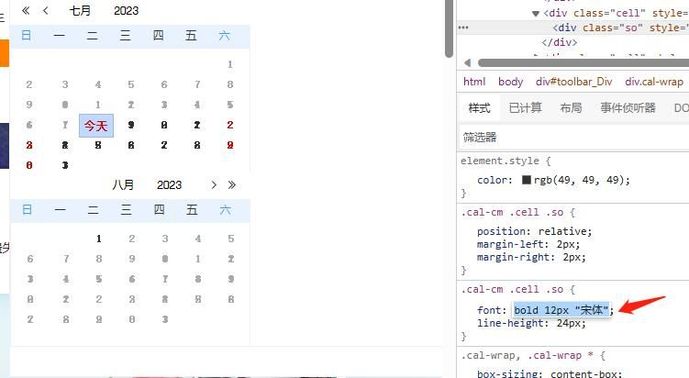Select the div#toolbar_Div breadcrumb
The height and width of the screenshot is (378, 689).
pos(574,82)
